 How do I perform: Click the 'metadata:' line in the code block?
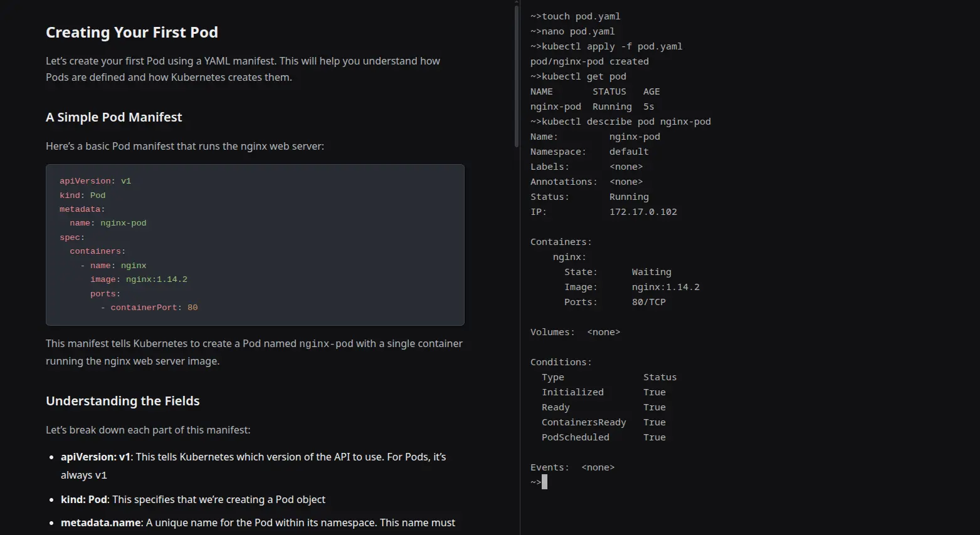pos(82,209)
